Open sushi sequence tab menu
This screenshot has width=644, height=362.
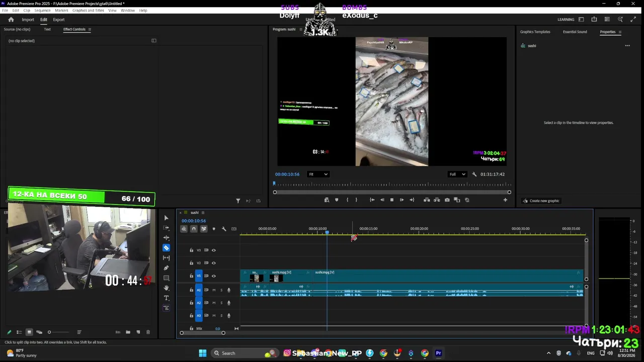click(x=203, y=213)
